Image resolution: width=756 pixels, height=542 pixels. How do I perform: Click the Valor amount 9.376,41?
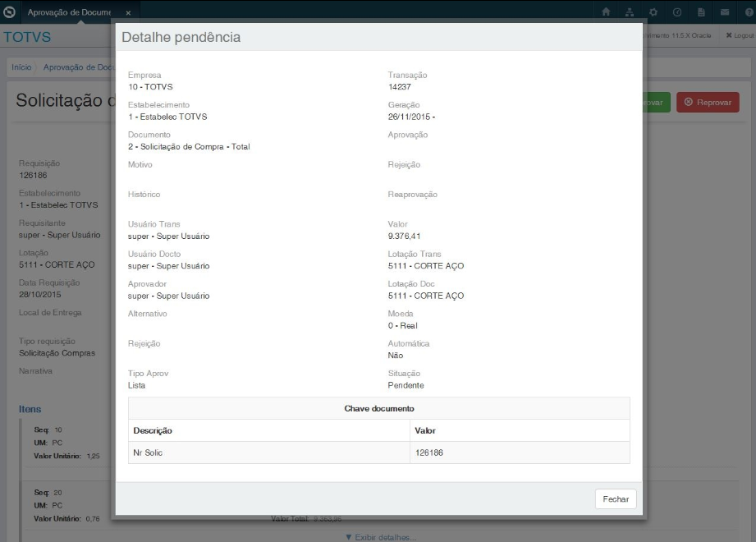point(404,237)
